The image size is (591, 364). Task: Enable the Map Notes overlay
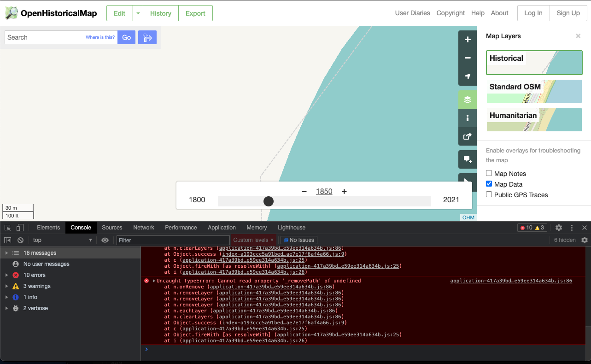click(x=489, y=173)
